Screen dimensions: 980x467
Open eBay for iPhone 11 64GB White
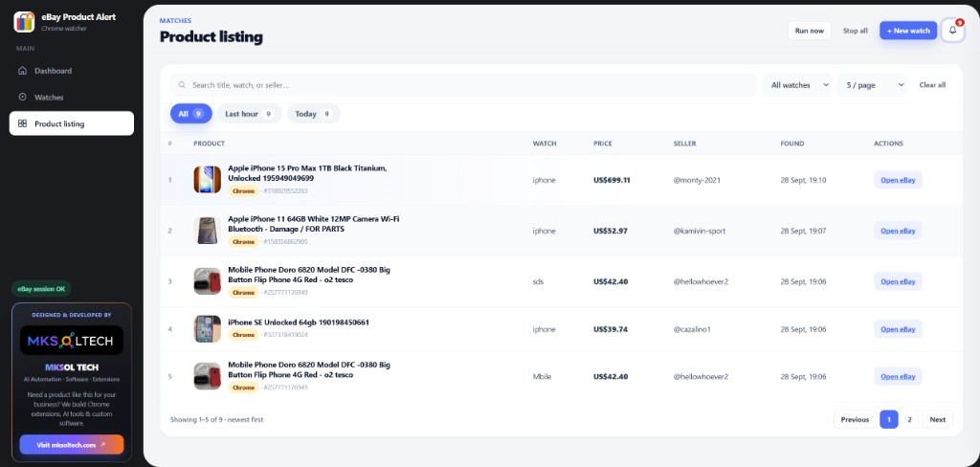point(898,231)
